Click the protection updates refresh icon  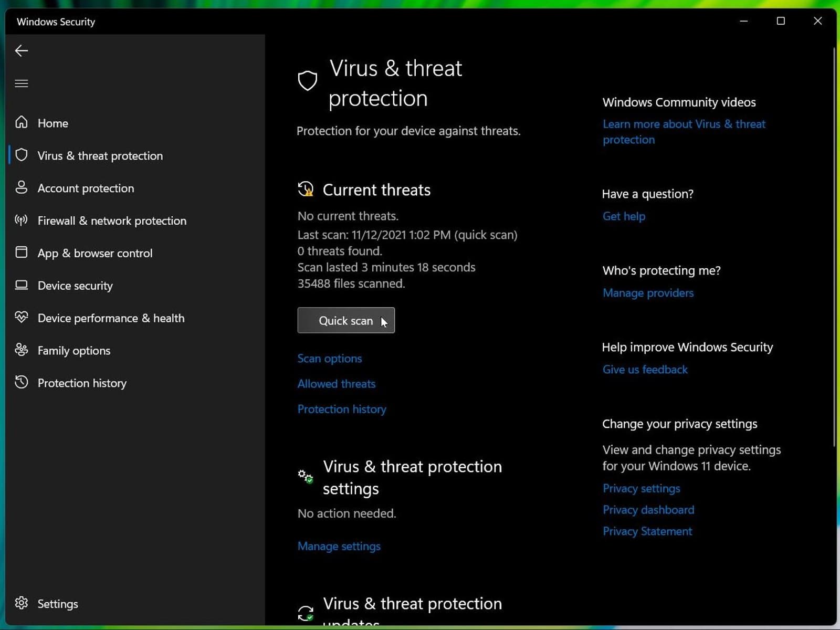(x=306, y=613)
